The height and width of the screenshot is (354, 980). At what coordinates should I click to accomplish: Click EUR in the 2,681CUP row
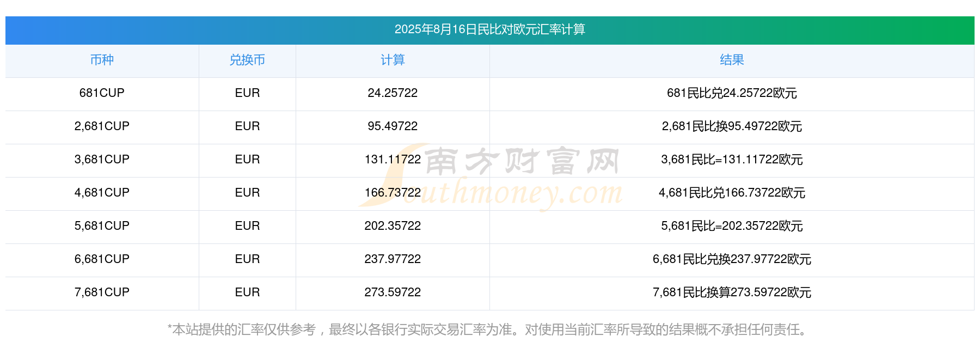click(247, 126)
